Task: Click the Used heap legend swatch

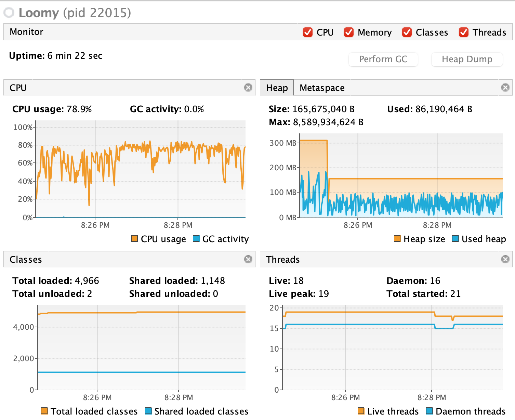Action: coord(455,238)
